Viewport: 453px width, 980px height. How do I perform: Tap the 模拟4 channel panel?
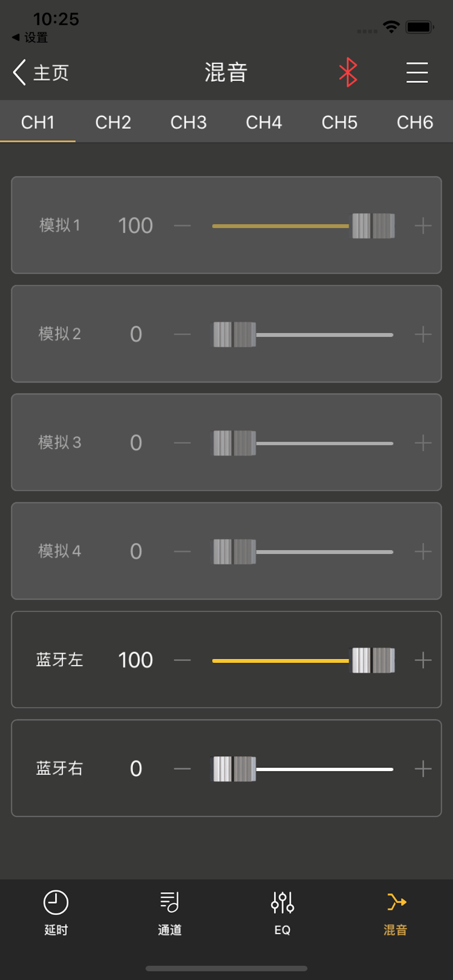point(226,551)
